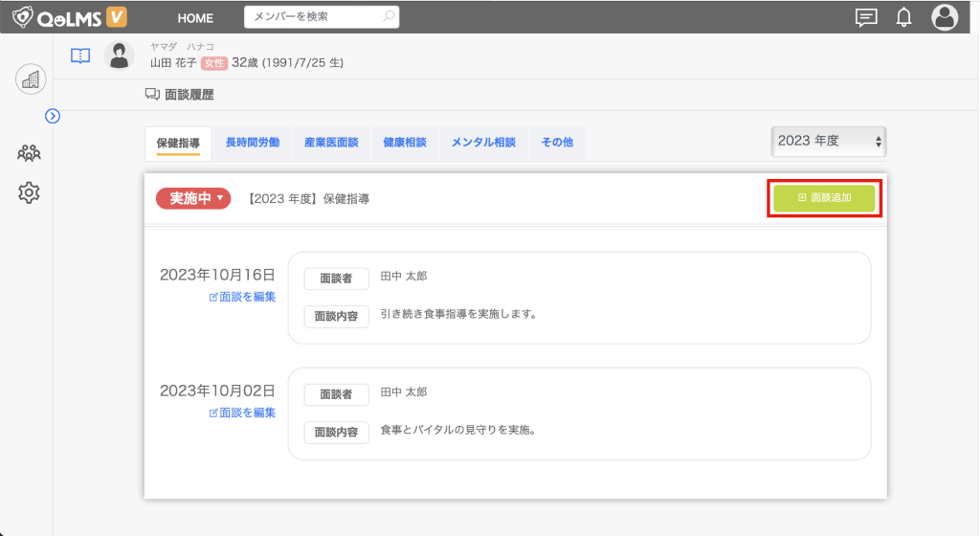980x536 pixels.
Task: Focus the メンバーを検索 search field
Action: click(312, 17)
